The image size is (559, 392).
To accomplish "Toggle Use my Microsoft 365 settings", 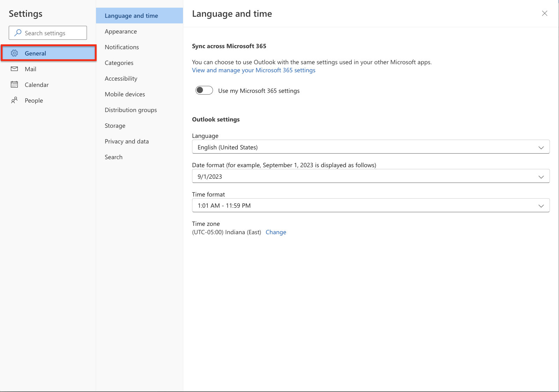I will [x=204, y=90].
